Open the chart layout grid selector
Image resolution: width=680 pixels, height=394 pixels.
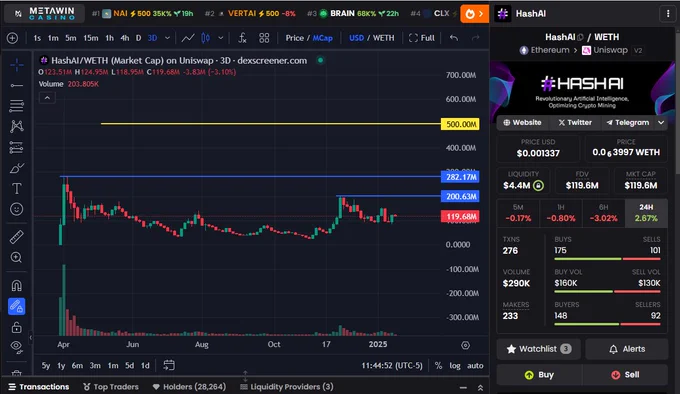(264, 38)
